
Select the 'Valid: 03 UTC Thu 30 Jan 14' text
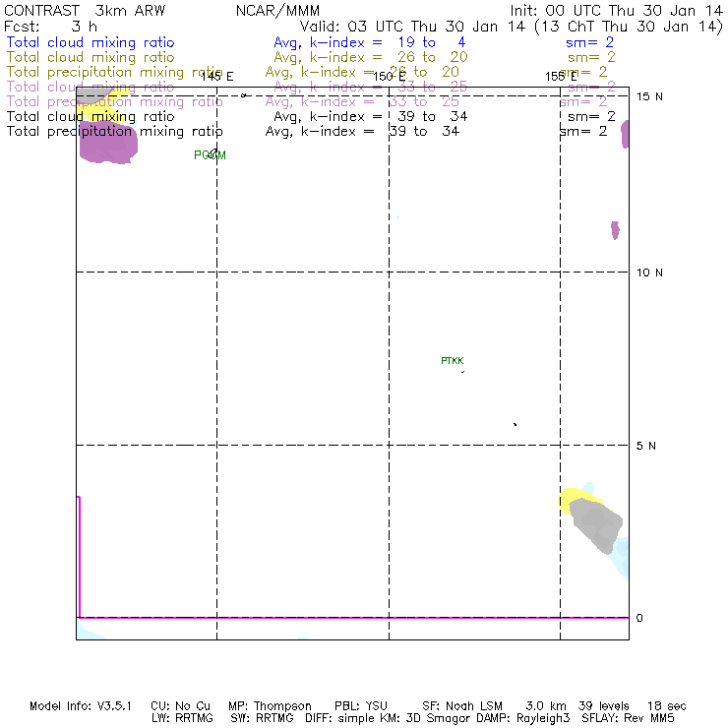pyautogui.click(x=412, y=27)
